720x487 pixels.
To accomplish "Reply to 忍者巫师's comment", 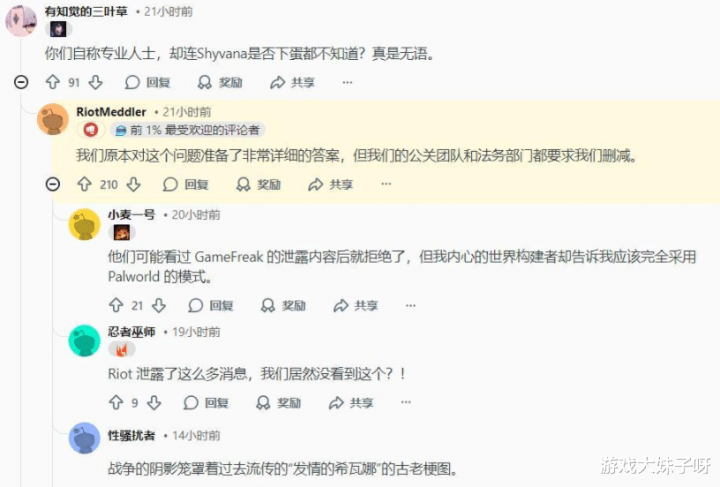I will pyautogui.click(x=206, y=403).
